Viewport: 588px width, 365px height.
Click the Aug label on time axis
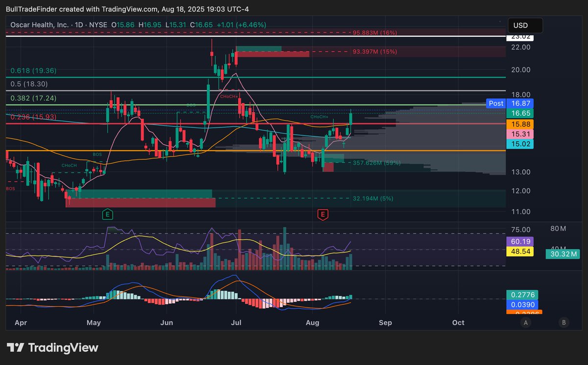pos(312,323)
